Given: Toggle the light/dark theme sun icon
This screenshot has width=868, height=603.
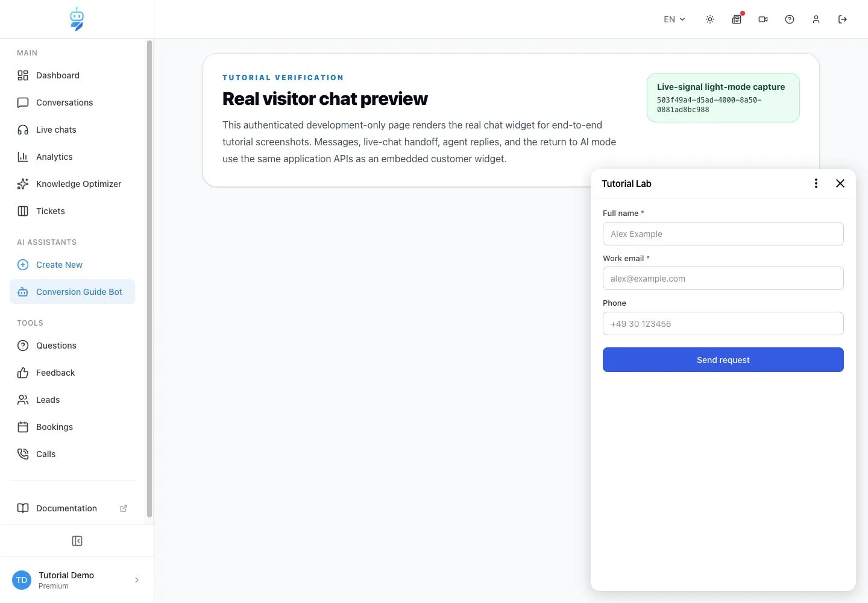Looking at the screenshot, I should click(x=710, y=19).
